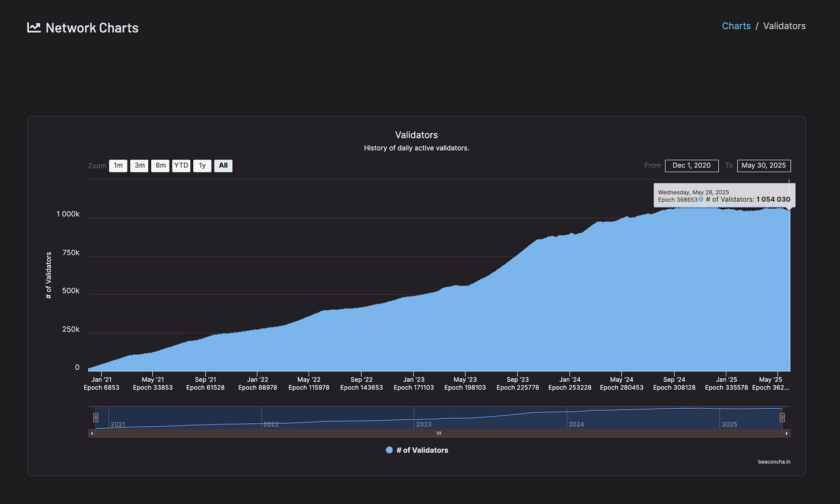Click the left arrow on the chart scrollbar
The image size is (840, 504).
coord(92,432)
